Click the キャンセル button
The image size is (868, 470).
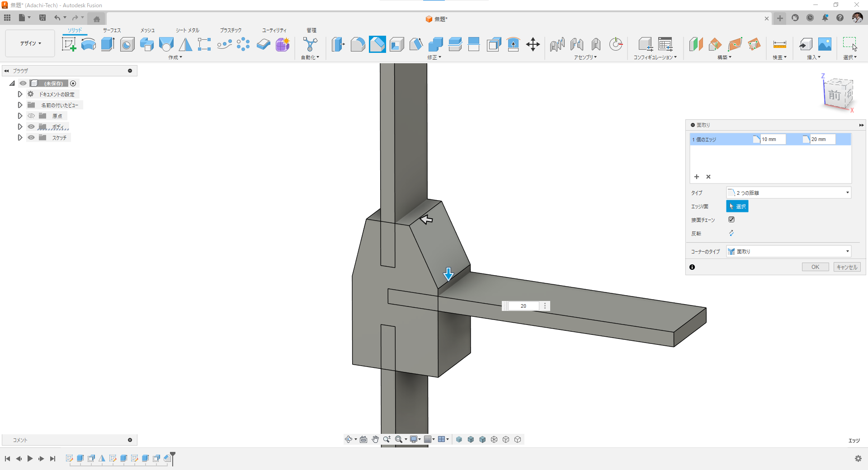[847, 267]
